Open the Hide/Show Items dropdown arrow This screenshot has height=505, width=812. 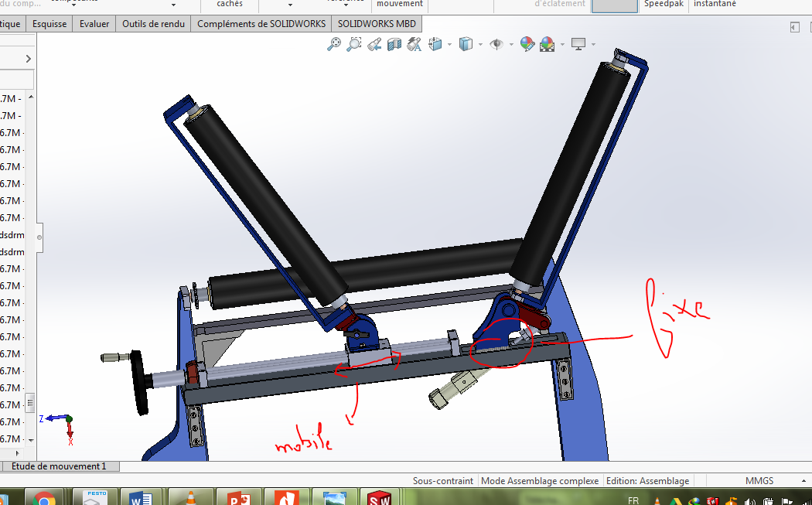tap(510, 45)
